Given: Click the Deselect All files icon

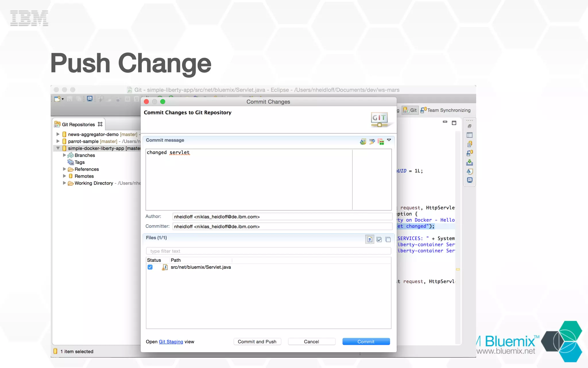Looking at the screenshot, I should click(388, 239).
